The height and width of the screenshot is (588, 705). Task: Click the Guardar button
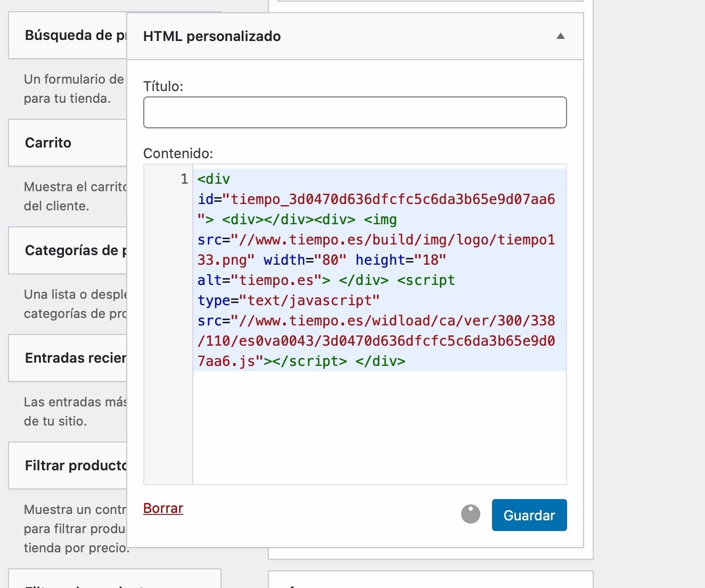(529, 515)
